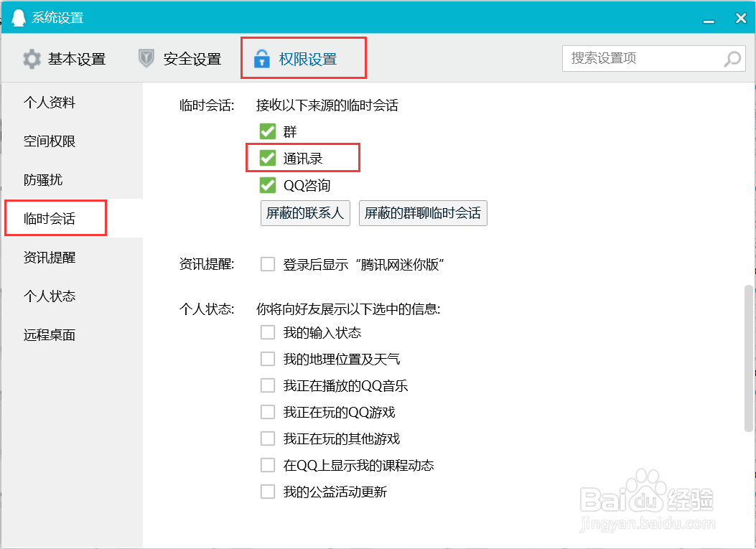Toggle the QQ咨询 checkbox off

click(x=267, y=185)
